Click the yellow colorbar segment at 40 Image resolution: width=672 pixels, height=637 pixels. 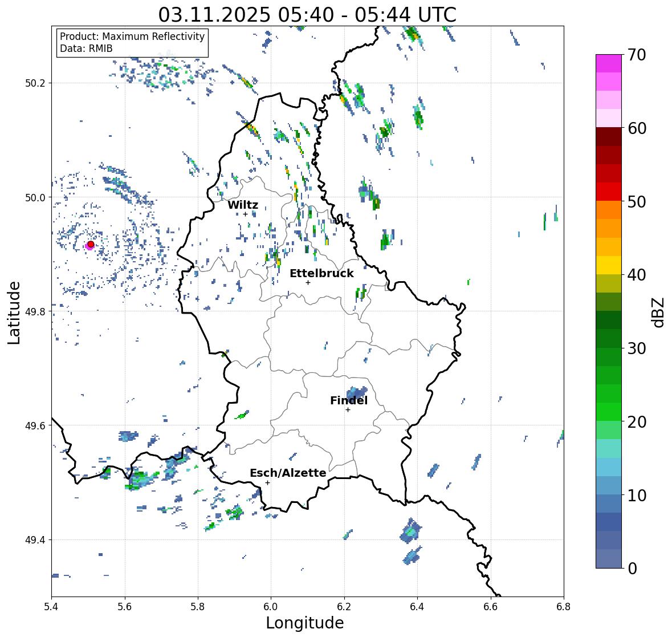(x=609, y=265)
